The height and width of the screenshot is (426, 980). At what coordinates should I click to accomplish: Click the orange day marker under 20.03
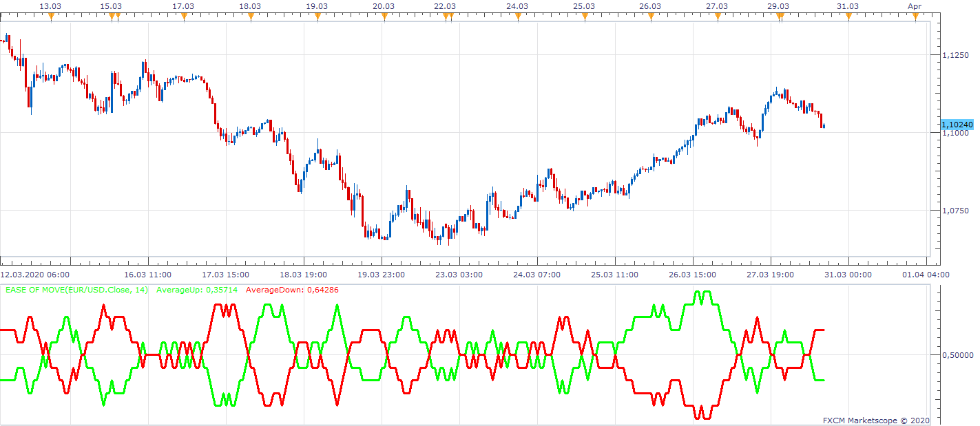click(x=384, y=17)
